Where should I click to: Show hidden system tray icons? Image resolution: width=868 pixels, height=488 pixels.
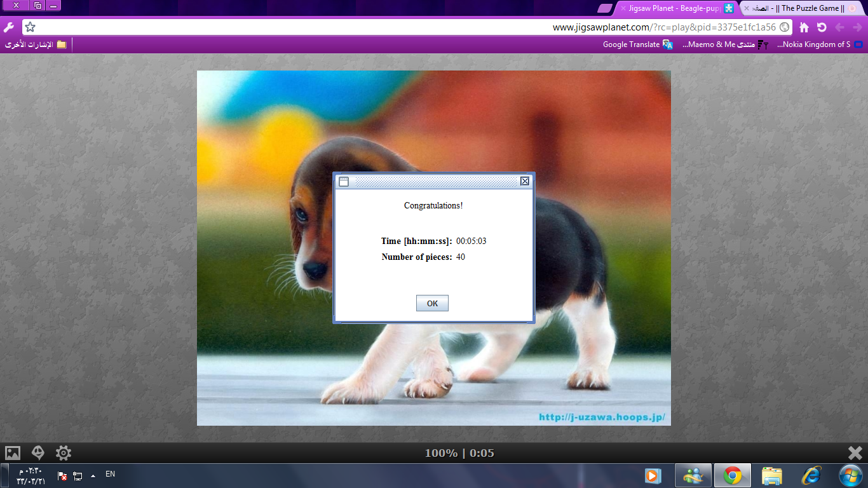click(93, 475)
